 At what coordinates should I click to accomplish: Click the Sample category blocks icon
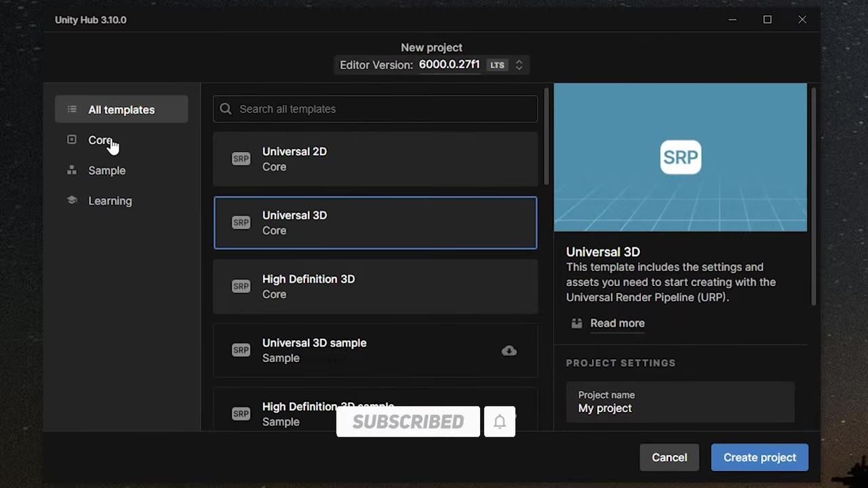pyautogui.click(x=72, y=170)
